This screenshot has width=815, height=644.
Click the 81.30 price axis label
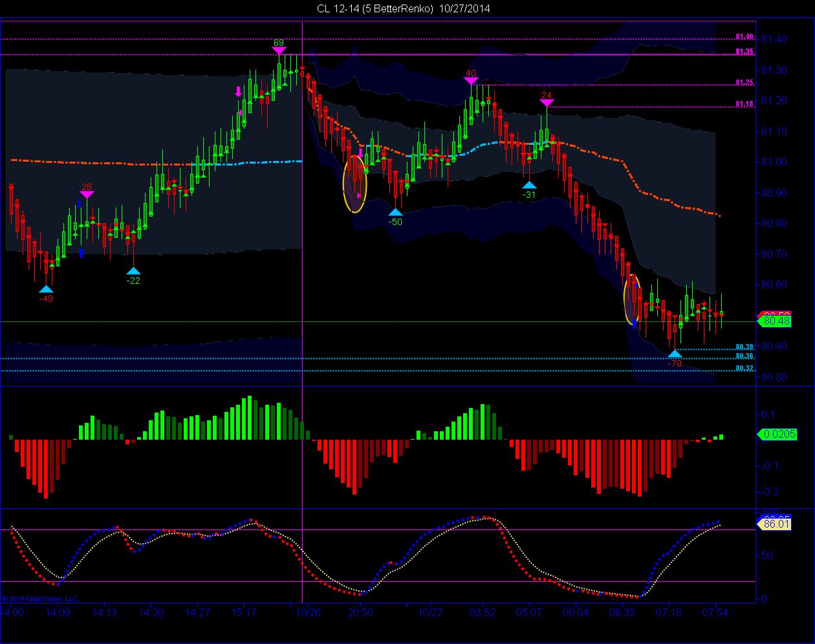[x=774, y=70]
